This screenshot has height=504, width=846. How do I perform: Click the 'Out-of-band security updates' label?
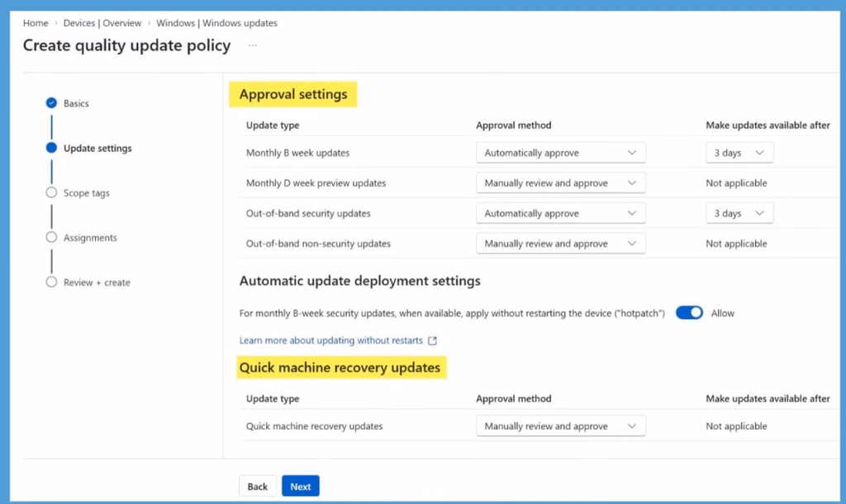308,213
